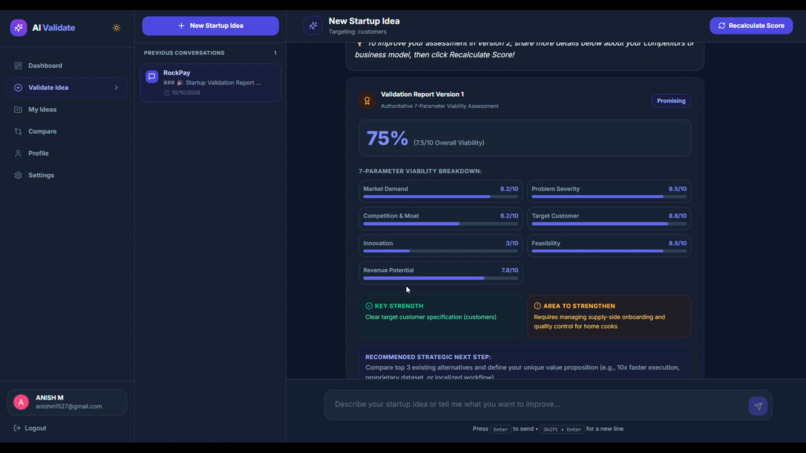Image resolution: width=806 pixels, height=453 pixels.
Task: Open the RockPay conversation
Action: [x=211, y=83]
